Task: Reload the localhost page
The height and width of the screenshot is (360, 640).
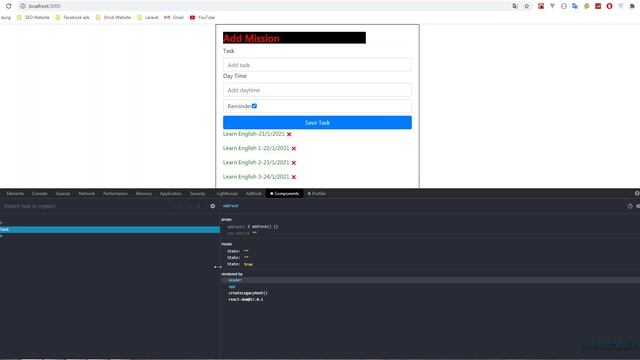Action: click(x=8, y=6)
